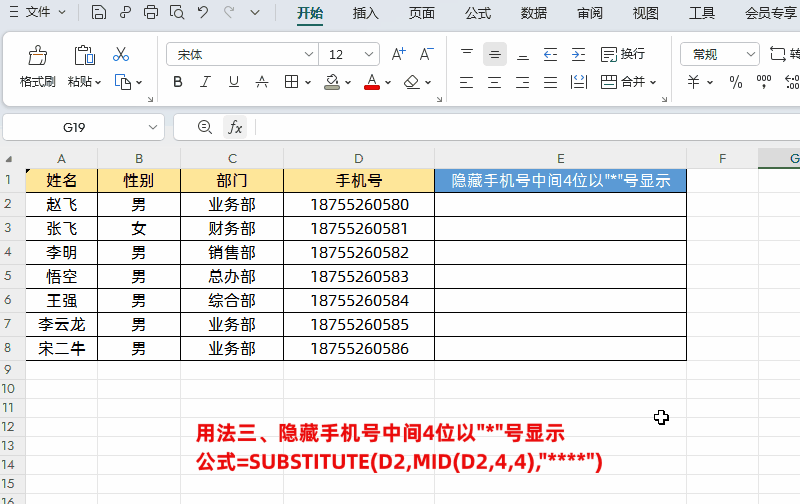Center text horizontally

pos(494,82)
